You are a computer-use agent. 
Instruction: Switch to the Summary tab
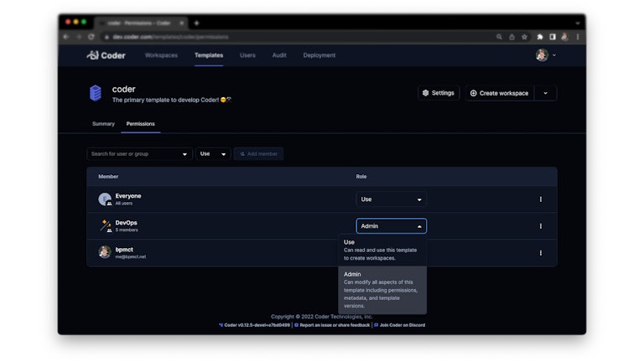(x=103, y=123)
